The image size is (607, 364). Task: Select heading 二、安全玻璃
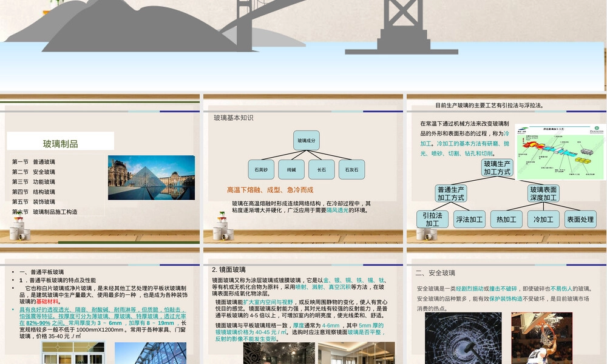point(435,273)
